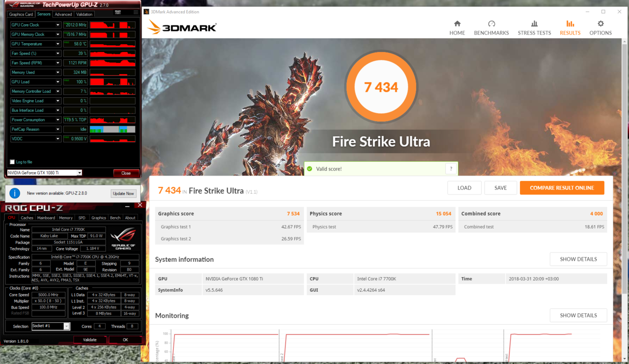Image resolution: width=629 pixels, height=364 pixels.
Task: Open the 3DMark Home section
Action: point(457,28)
